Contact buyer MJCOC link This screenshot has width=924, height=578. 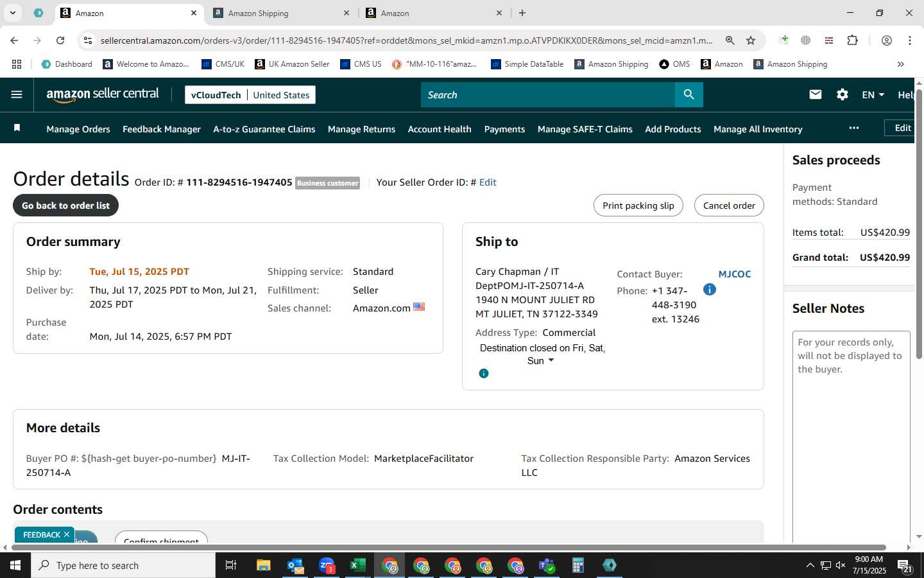(735, 274)
